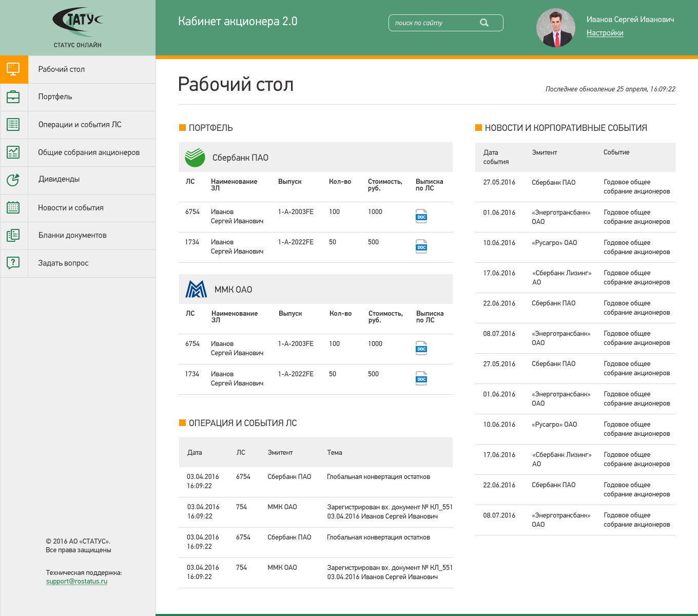Open Настройки link in header

pyautogui.click(x=605, y=33)
